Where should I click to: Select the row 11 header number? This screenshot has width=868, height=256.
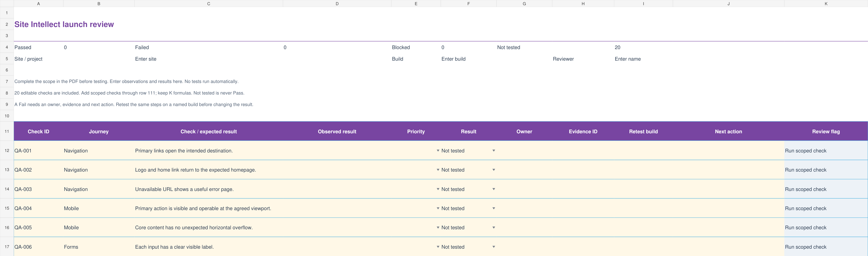pyautogui.click(x=7, y=131)
